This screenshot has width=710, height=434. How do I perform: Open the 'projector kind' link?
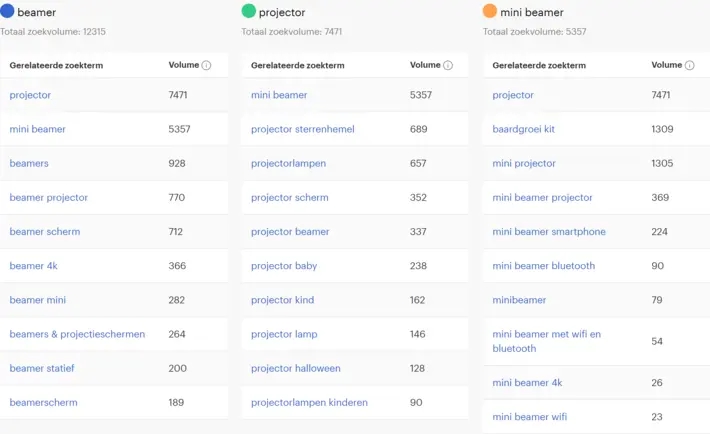(x=283, y=300)
